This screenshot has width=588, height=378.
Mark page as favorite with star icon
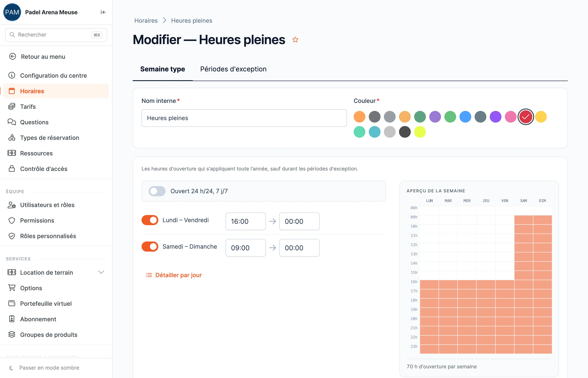tap(295, 39)
